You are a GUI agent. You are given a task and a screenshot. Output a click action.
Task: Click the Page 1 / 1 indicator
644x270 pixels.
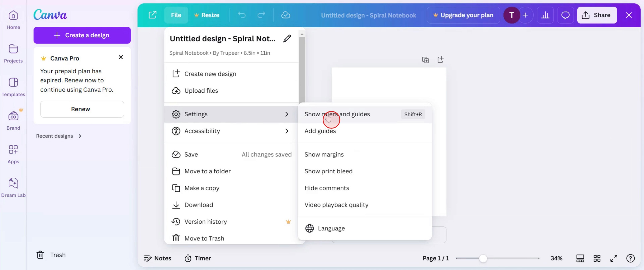tap(435, 258)
